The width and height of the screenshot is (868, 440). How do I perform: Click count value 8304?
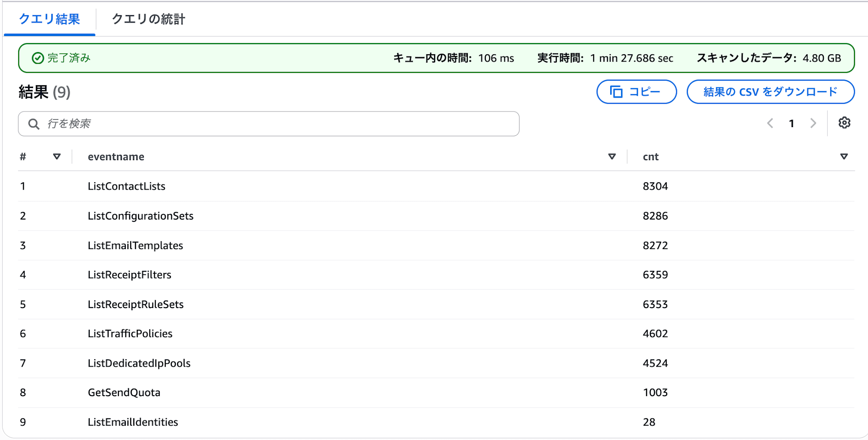[655, 186]
